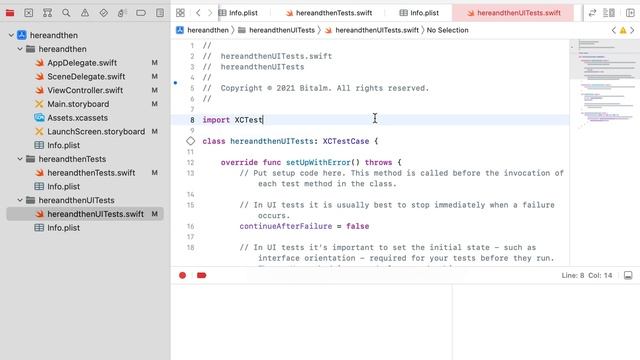640x360 pixels.
Task: Open ViewController.swift file
Action: 85,91
